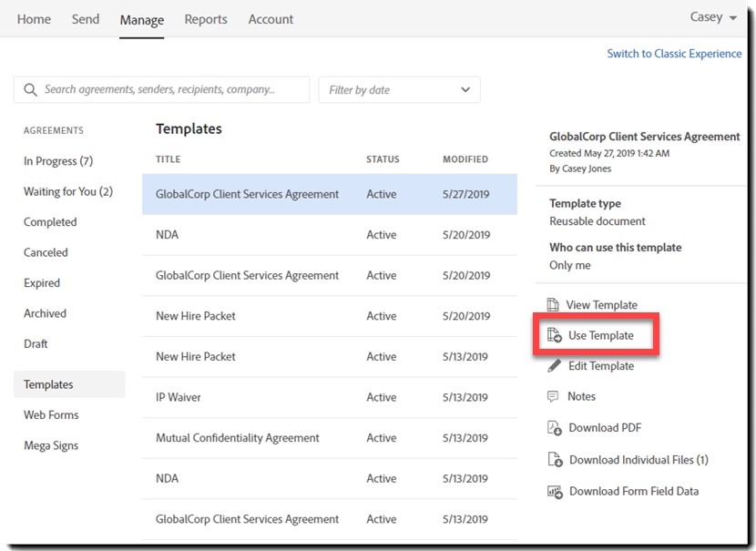Viewport: 756px width, 551px height.
Task: Click the Download Individual Files icon
Action: (x=554, y=460)
